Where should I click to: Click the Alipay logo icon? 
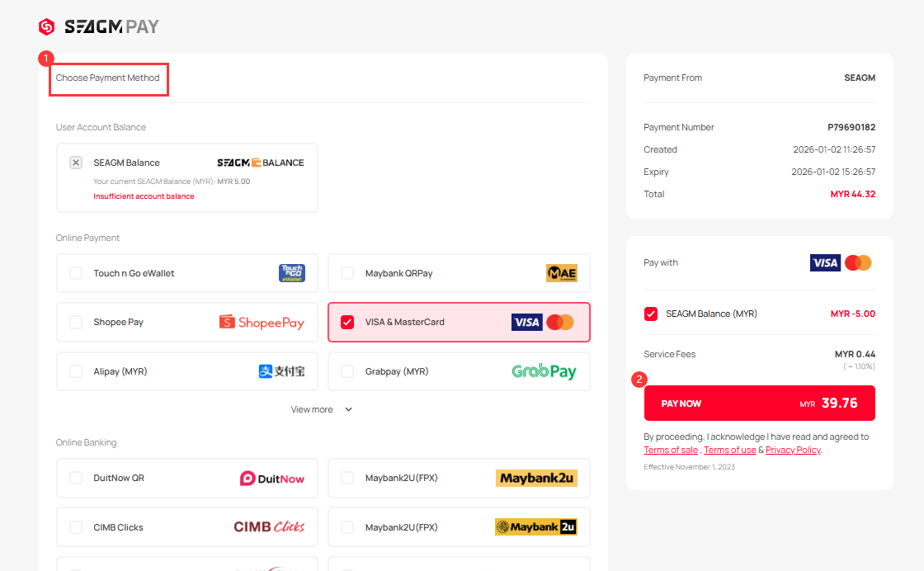pos(281,371)
